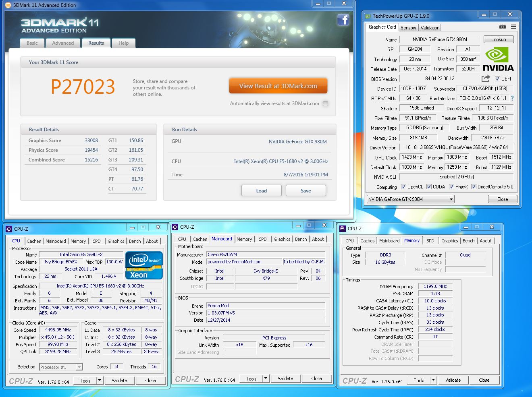The width and height of the screenshot is (532, 397).
Task: Expand Tools dropdown arrow in CPU-Z Mainboard window
Action: coord(266,378)
